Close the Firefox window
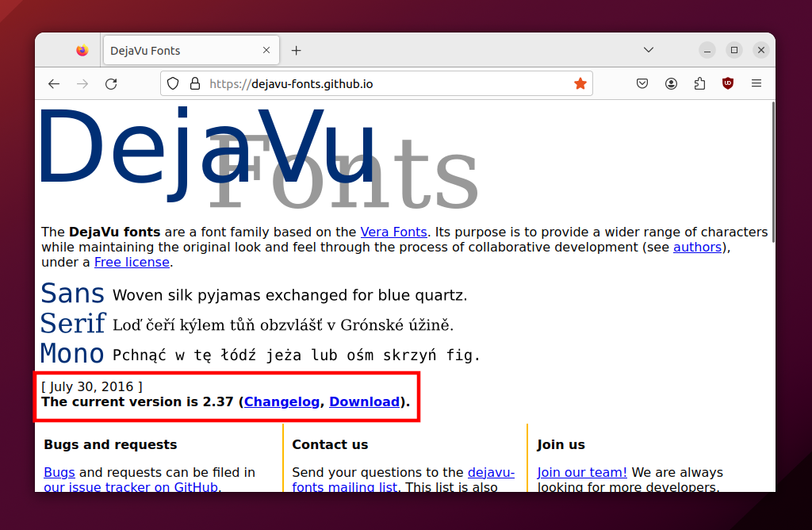Screen dimensions: 812x530 pos(760,50)
